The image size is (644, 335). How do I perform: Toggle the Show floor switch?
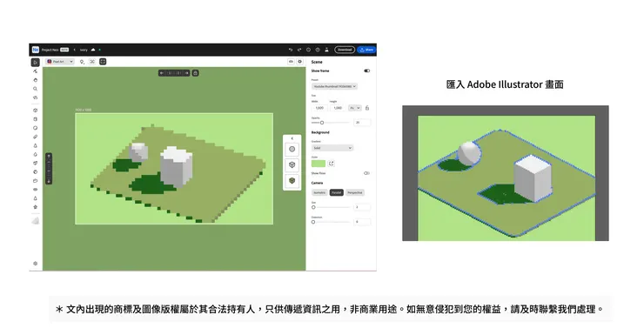pyautogui.click(x=366, y=173)
